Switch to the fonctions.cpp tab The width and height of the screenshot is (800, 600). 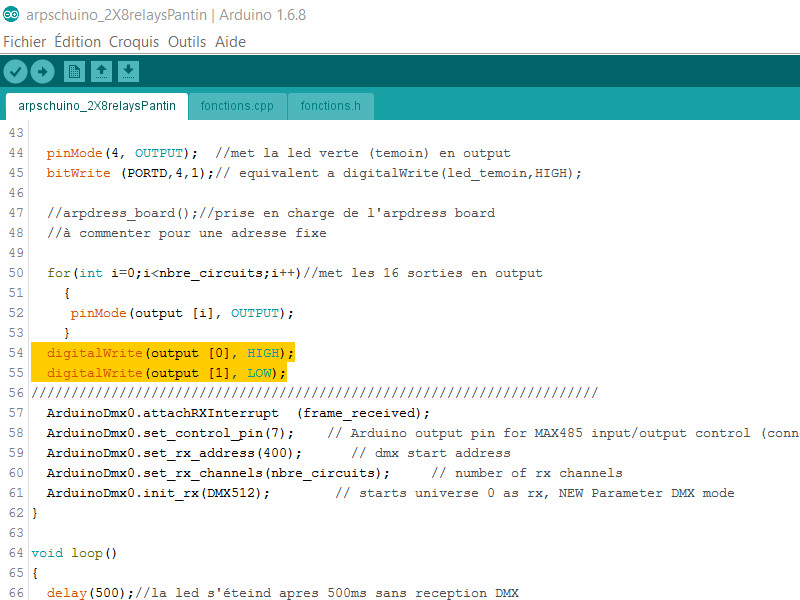point(237,106)
